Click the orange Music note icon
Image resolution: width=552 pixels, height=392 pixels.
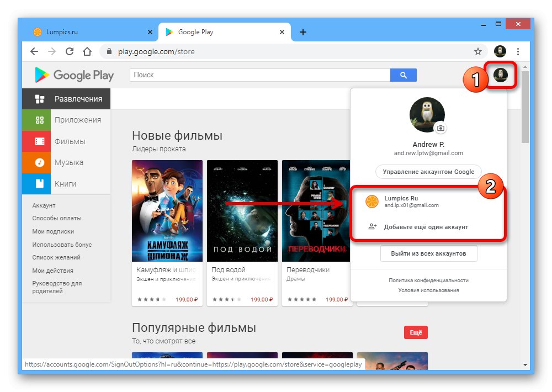(39, 162)
